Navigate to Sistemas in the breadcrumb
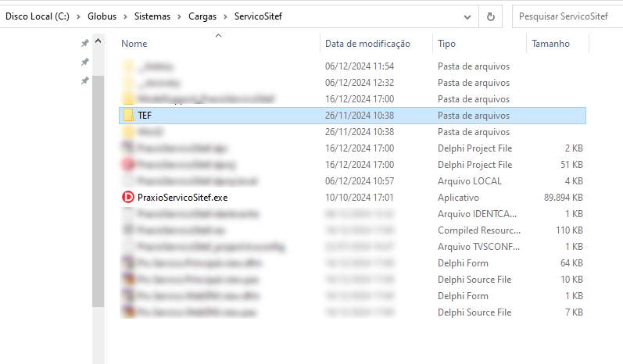623x364 pixels. coord(152,16)
